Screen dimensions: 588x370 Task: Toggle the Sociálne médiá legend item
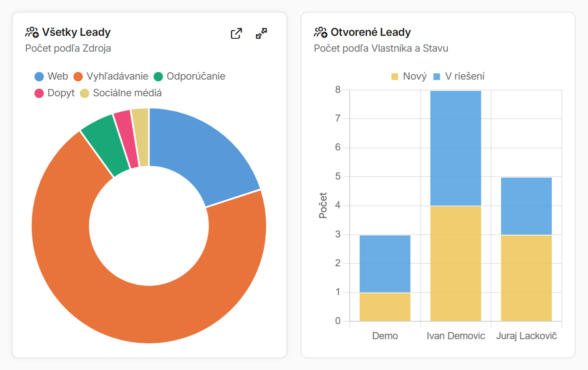pos(121,93)
